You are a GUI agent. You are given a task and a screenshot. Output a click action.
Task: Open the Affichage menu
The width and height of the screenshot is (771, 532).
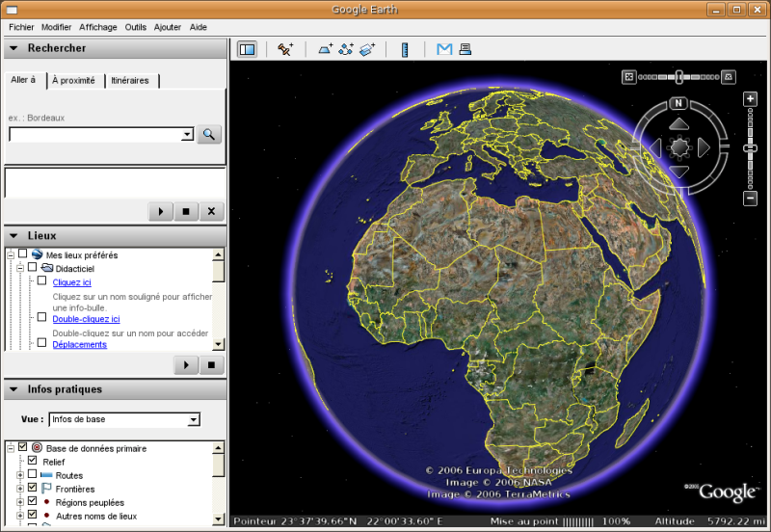pyautogui.click(x=98, y=27)
